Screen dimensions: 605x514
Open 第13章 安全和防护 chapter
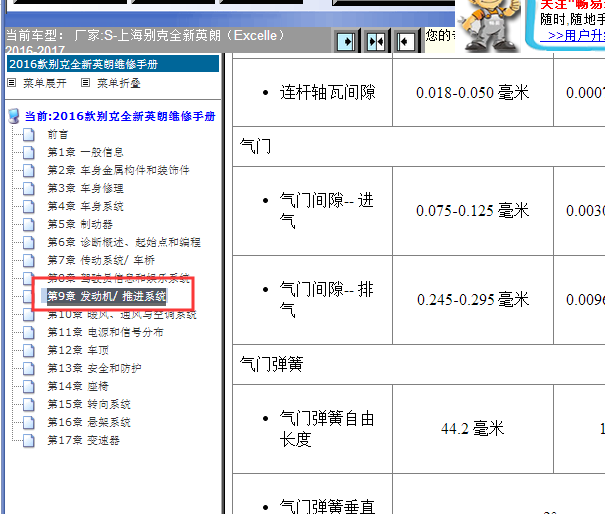tap(94, 368)
